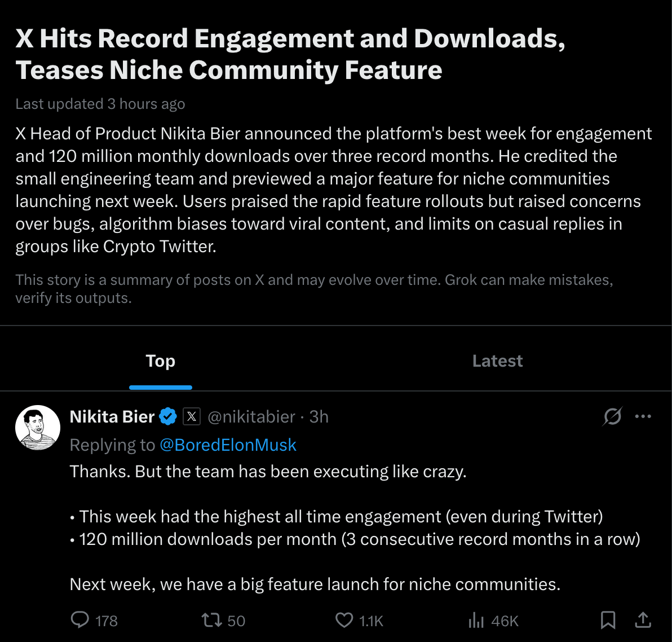
Task: Open @BoredElonMusk's profile
Action: [228, 445]
